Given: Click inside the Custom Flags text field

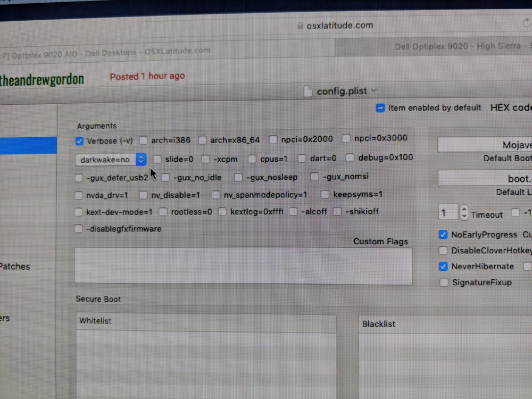Looking at the screenshot, I should [243, 265].
